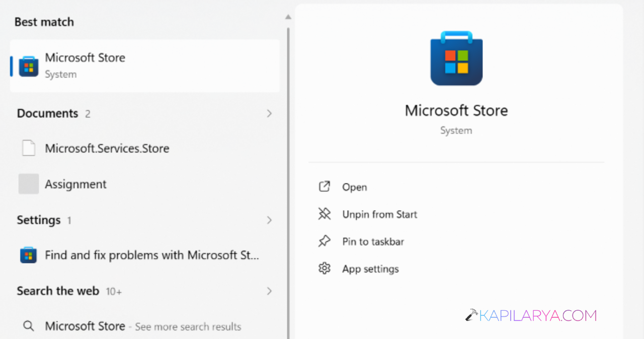The width and height of the screenshot is (644, 339).
Task: Open the Assignment document result
Action: (144, 184)
